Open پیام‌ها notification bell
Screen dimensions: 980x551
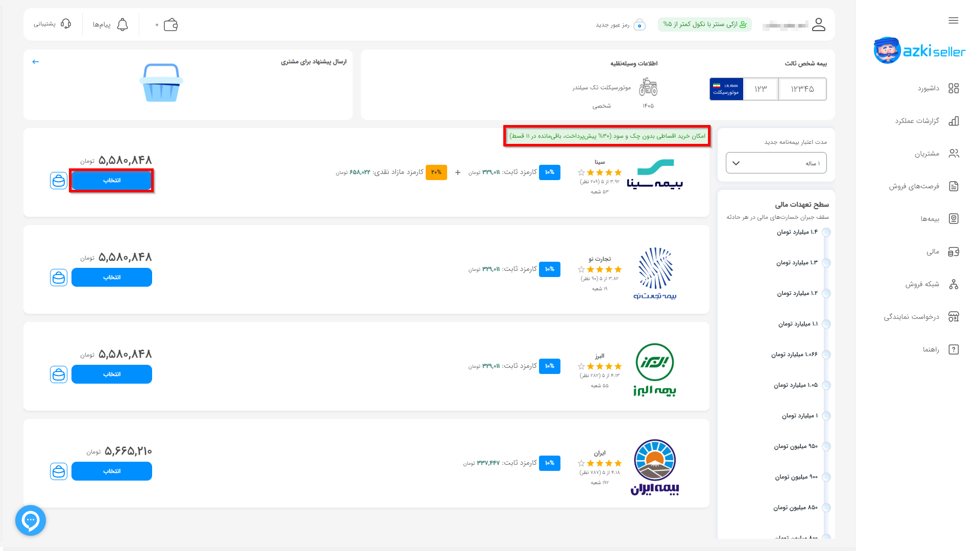tap(122, 24)
